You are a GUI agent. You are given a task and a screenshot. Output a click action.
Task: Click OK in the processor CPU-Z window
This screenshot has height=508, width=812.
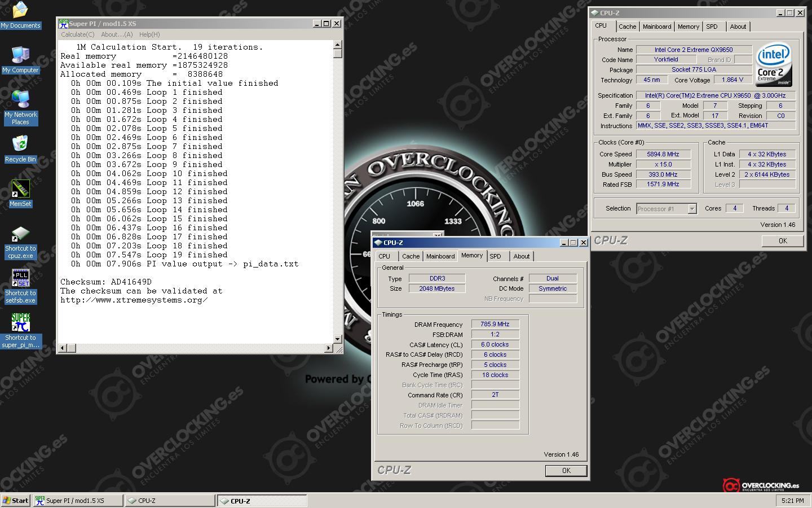tap(783, 241)
